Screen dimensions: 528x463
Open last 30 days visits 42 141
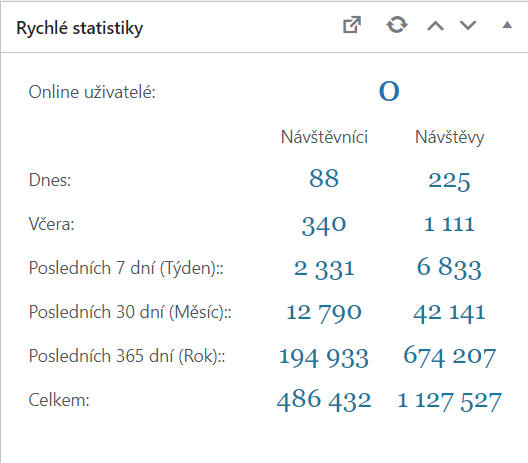pyautogui.click(x=449, y=313)
